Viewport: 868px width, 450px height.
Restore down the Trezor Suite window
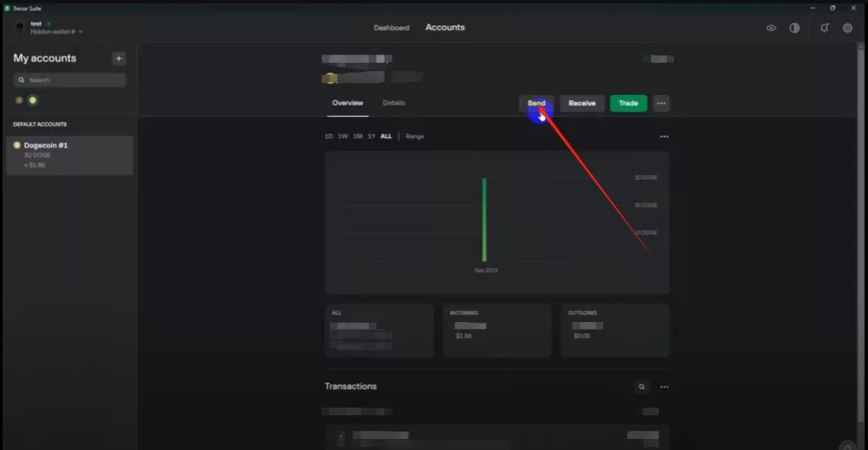click(x=832, y=8)
